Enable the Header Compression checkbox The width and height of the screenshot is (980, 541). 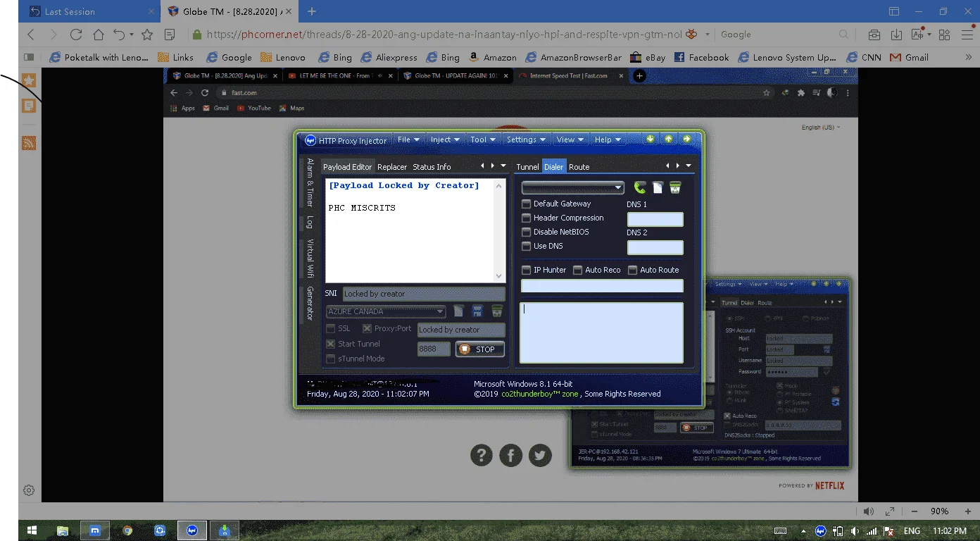tap(526, 218)
